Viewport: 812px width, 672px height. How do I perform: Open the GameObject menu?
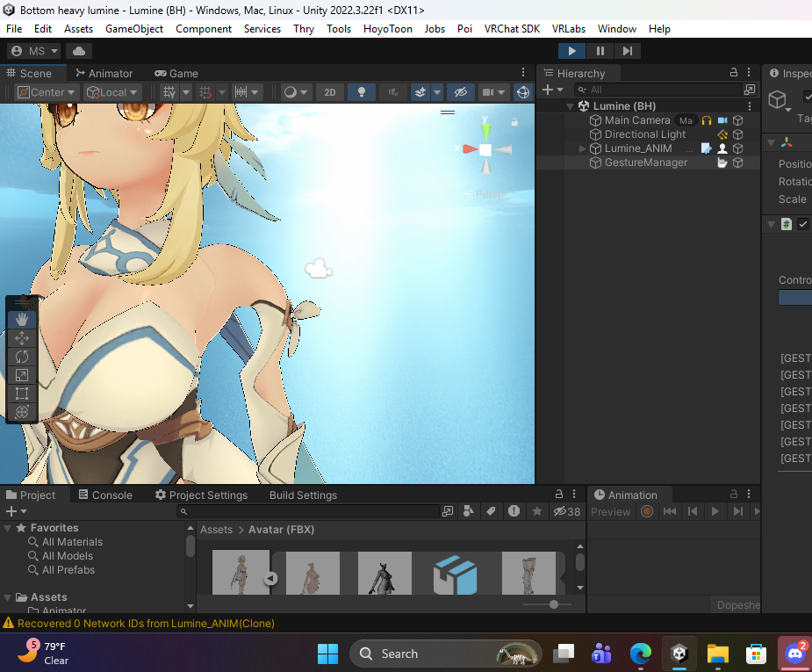134,29
